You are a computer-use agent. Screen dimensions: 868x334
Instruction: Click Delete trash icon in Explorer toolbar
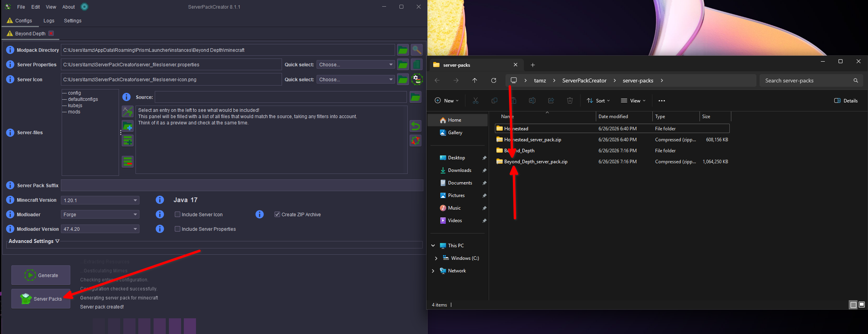tap(570, 101)
